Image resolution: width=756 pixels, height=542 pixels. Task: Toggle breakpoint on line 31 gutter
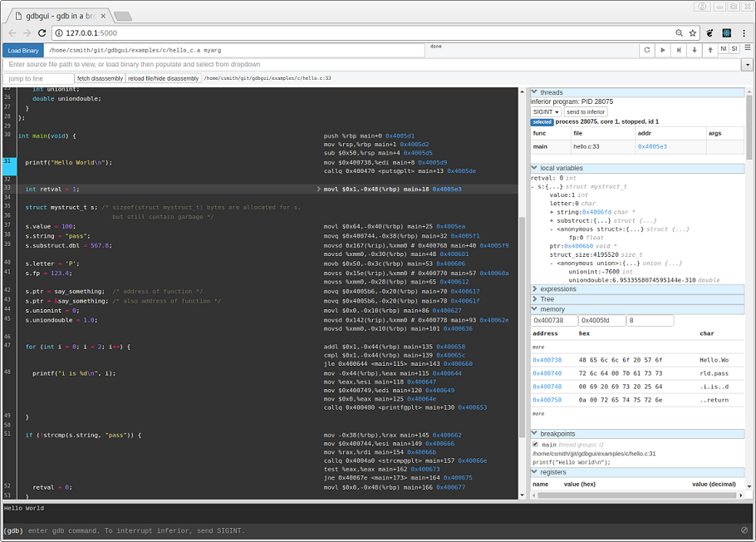point(10,166)
